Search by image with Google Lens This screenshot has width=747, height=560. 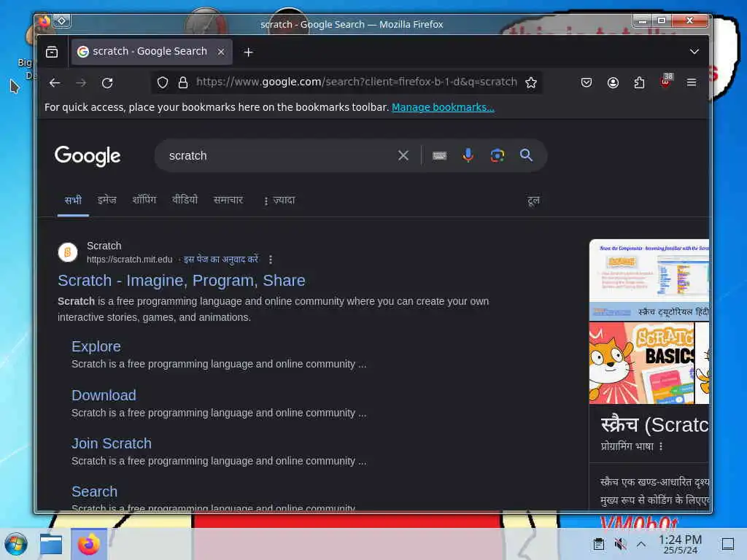(x=498, y=155)
